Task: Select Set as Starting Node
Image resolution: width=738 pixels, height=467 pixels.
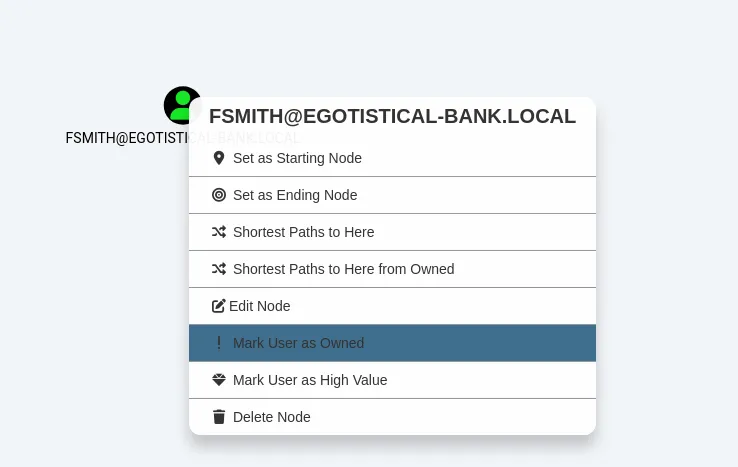Action: 297,158
